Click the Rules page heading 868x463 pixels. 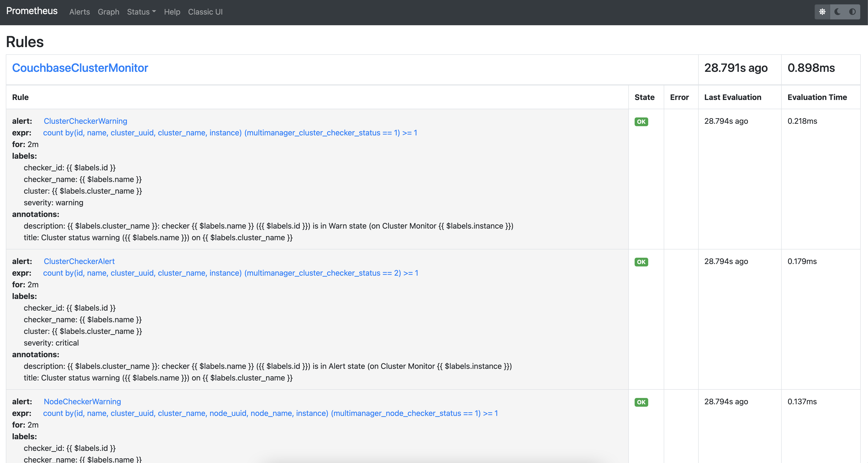click(x=25, y=42)
